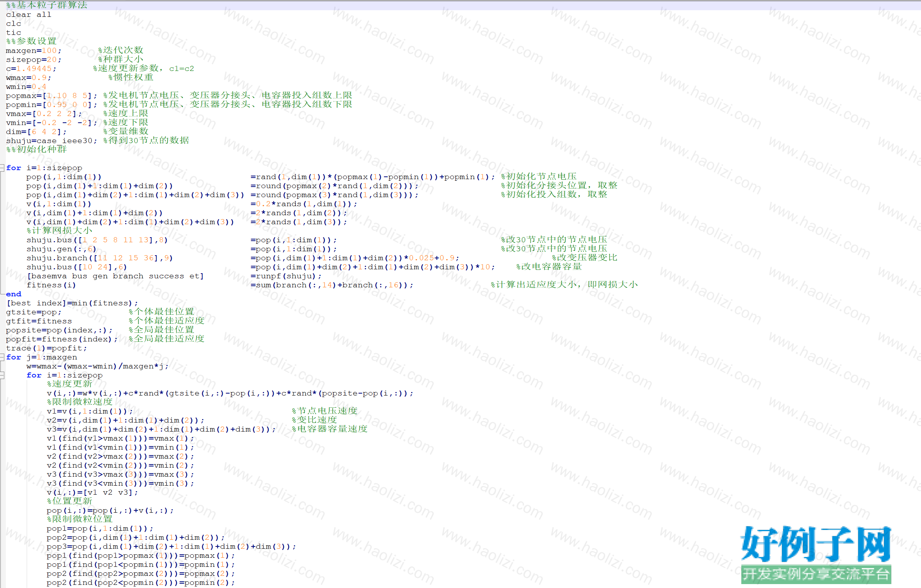Click 'w=wmax-(wmax-wmin)/maxgen*j;'
This screenshot has height=588, width=921.
(98, 366)
